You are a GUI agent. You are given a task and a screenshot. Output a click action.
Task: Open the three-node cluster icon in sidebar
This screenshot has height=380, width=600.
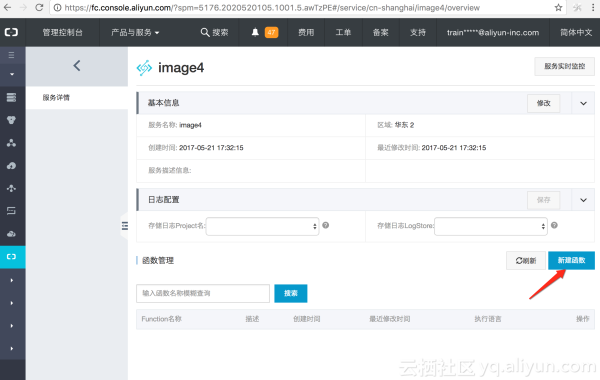point(11,143)
